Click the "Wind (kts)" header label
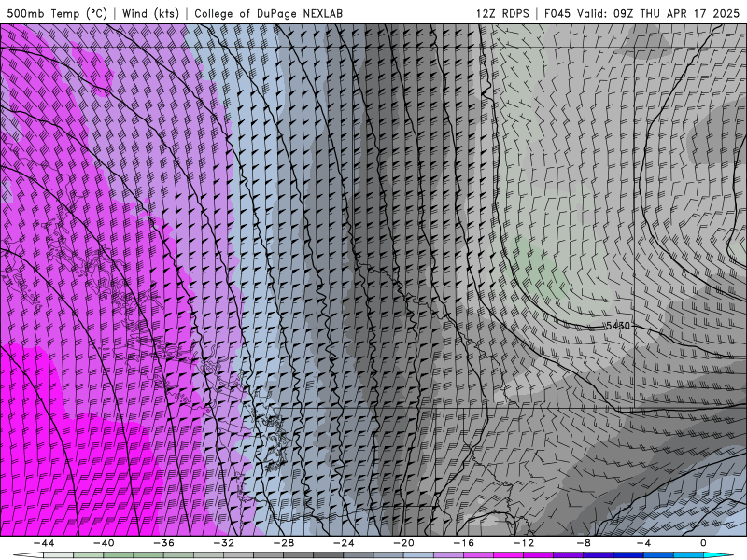 click(150, 13)
